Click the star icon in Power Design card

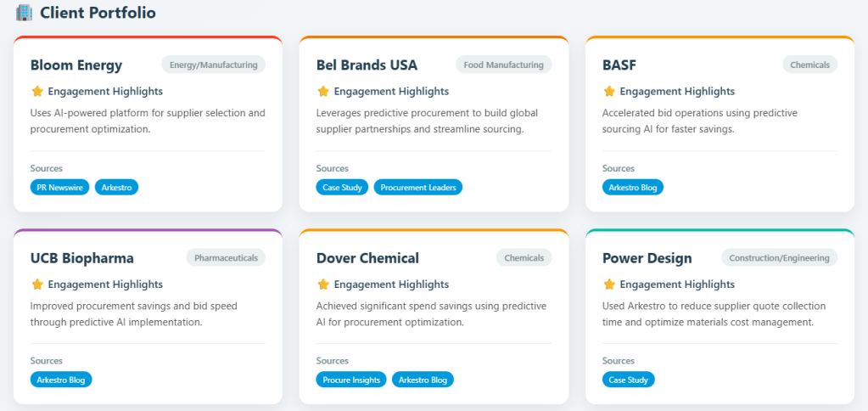pos(609,284)
